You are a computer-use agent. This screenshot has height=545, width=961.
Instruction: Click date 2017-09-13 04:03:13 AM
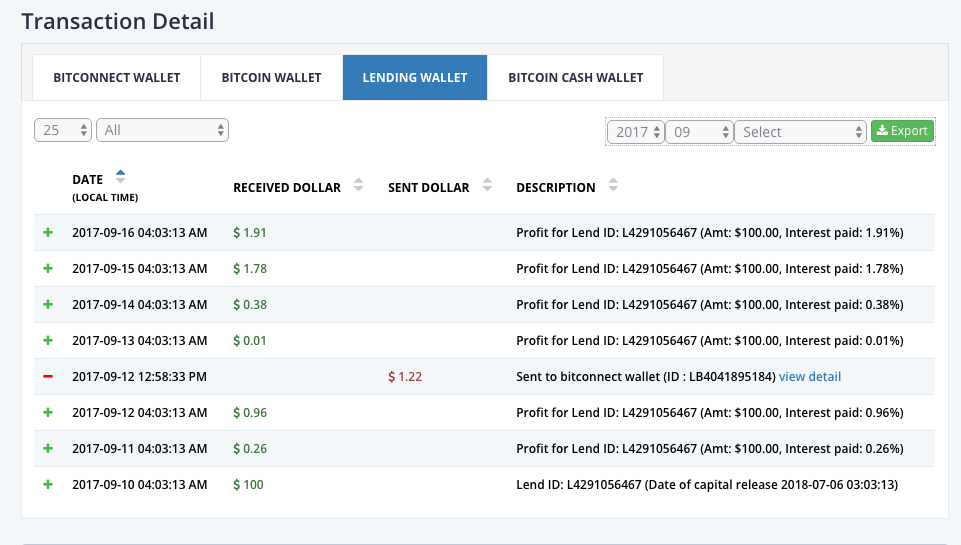(x=140, y=340)
